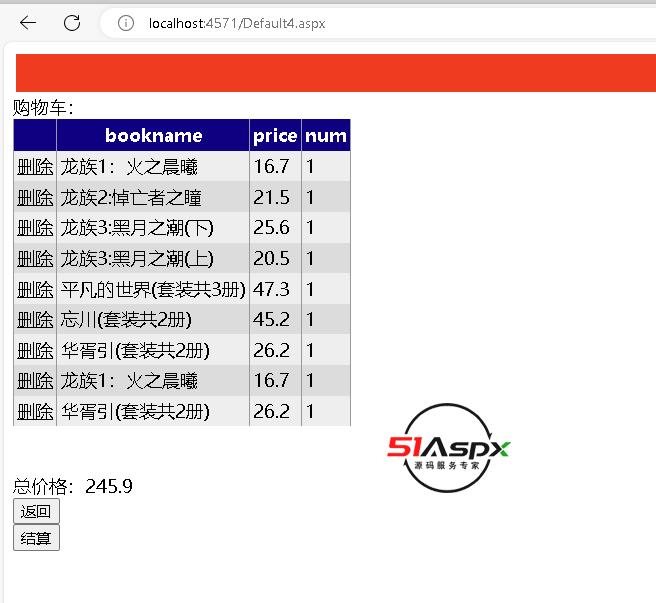This screenshot has height=603, width=656.
Task: Select book title 龙族3:黑月之潮(下)
Action: coord(137,228)
